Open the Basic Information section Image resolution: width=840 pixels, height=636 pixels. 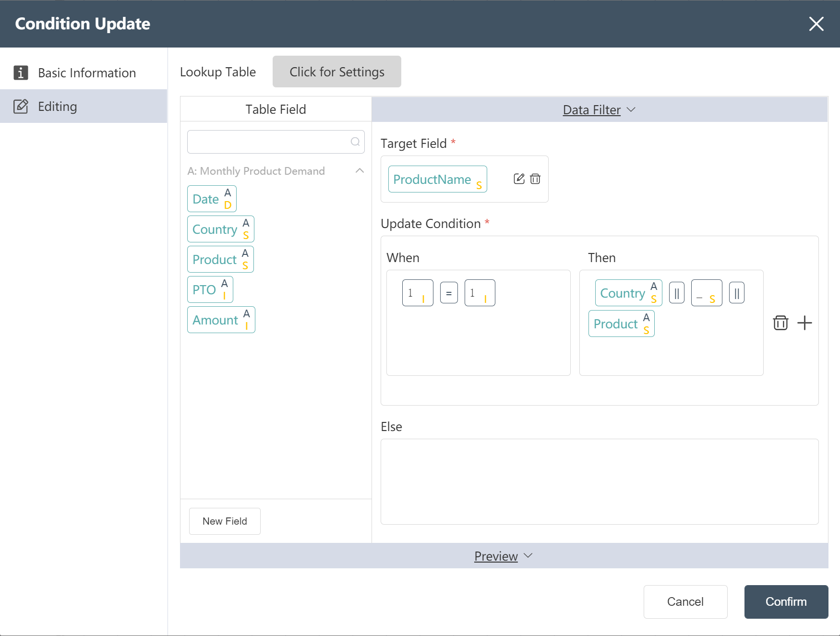click(84, 73)
